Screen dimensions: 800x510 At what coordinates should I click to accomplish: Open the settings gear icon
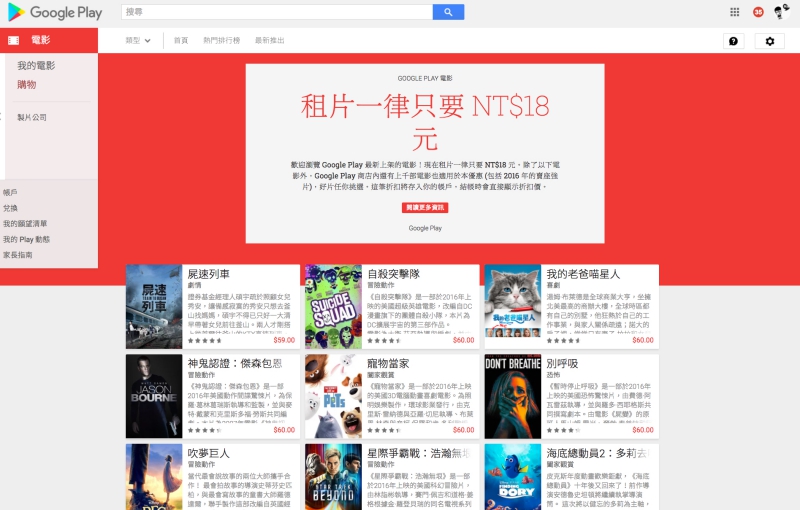(769, 41)
